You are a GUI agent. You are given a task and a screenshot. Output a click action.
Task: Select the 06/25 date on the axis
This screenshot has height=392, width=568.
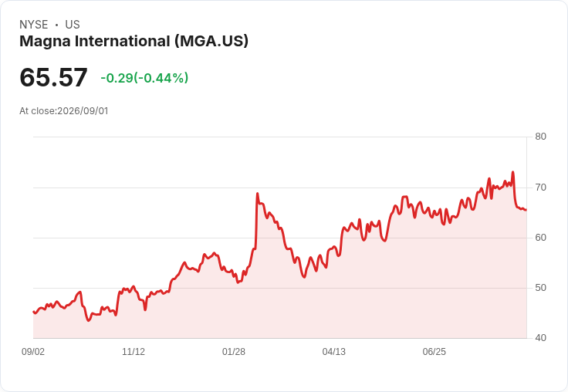(434, 351)
